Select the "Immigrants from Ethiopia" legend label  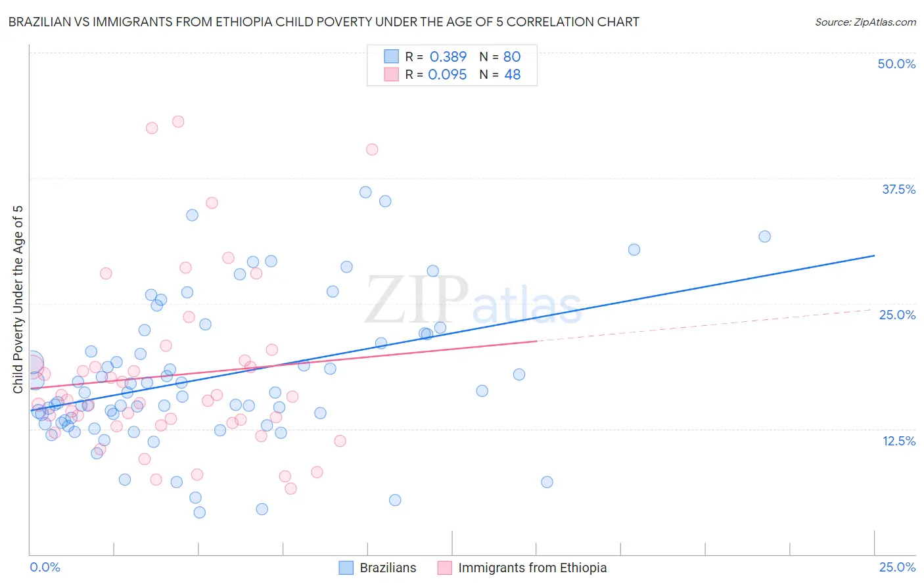tap(532, 568)
